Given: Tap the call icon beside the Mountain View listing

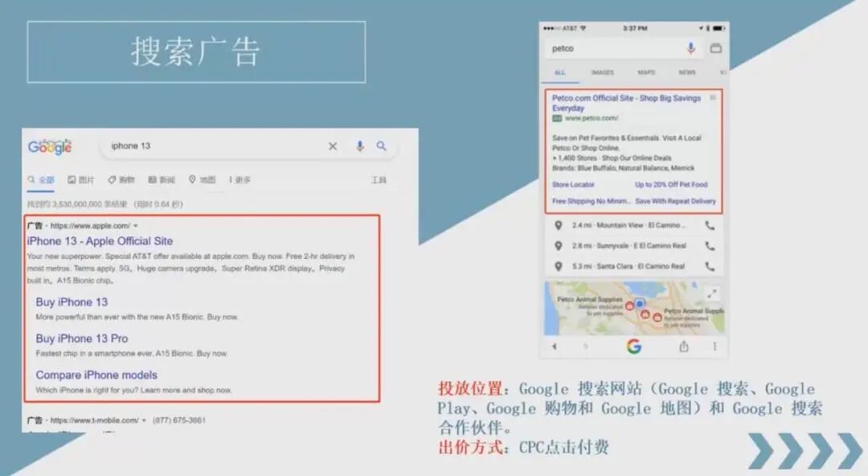Looking at the screenshot, I should (x=710, y=225).
